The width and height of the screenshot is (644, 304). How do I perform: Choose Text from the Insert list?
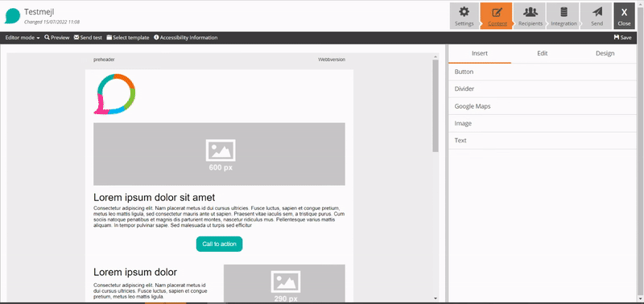pyautogui.click(x=542, y=141)
